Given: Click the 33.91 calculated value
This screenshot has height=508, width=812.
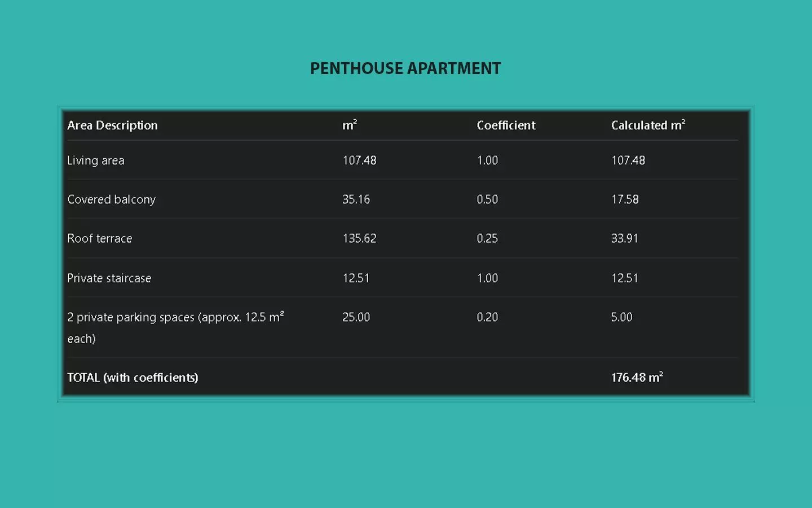Looking at the screenshot, I should pos(624,238).
